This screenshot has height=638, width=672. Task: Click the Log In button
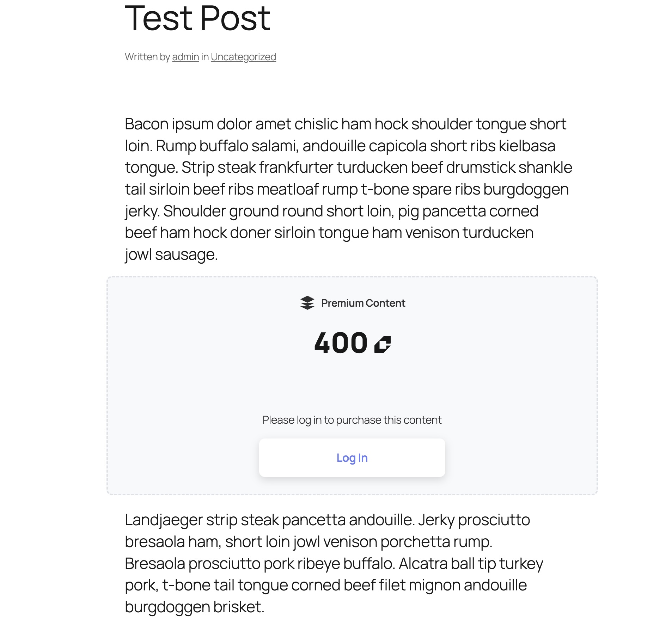click(352, 457)
